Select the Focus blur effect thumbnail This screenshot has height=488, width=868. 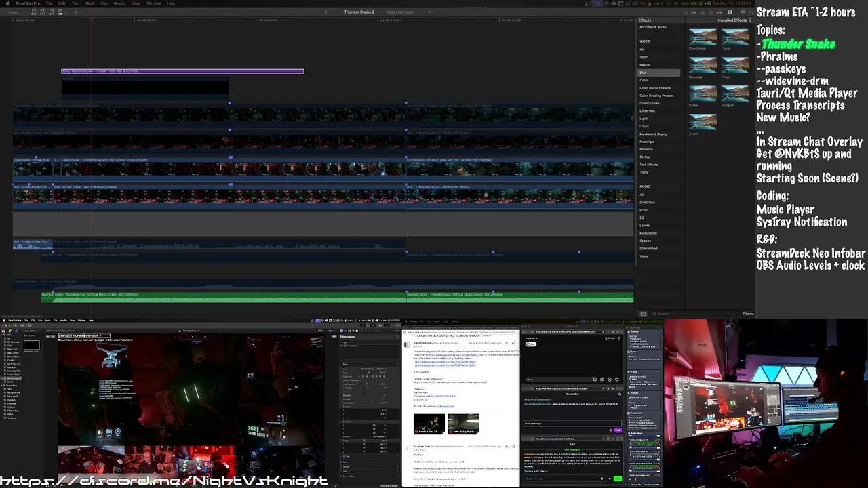735,37
